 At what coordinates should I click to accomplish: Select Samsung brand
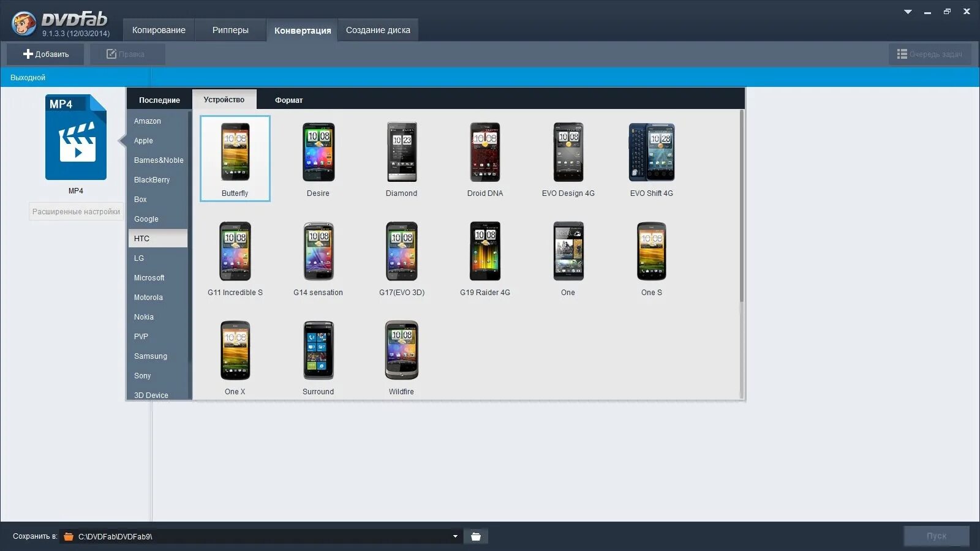(x=158, y=356)
